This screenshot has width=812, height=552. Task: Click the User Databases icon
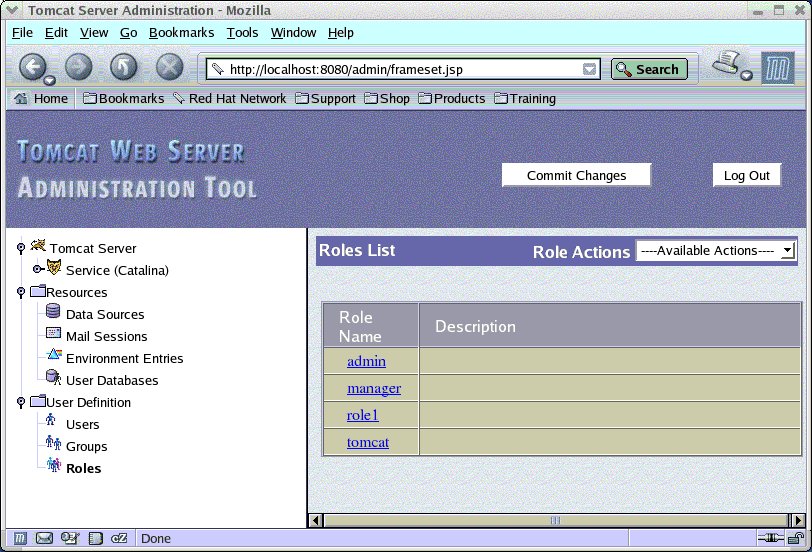pos(53,376)
